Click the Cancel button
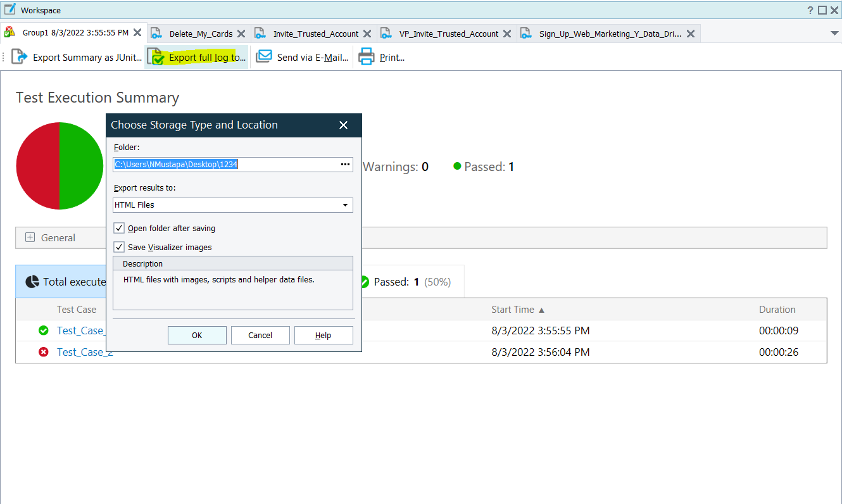This screenshot has height=504, width=842. point(260,336)
